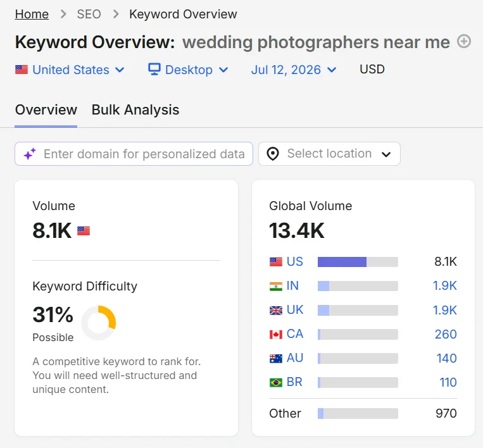The width and height of the screenshot is (483, 448).
Task: Click the 8.1K Volume value
Action: 52,230
